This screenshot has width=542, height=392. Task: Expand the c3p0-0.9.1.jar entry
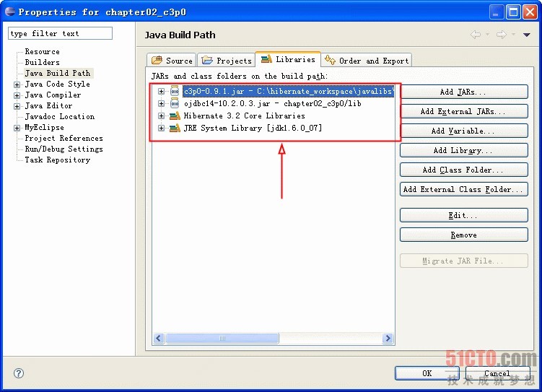(x=161, y=91)
